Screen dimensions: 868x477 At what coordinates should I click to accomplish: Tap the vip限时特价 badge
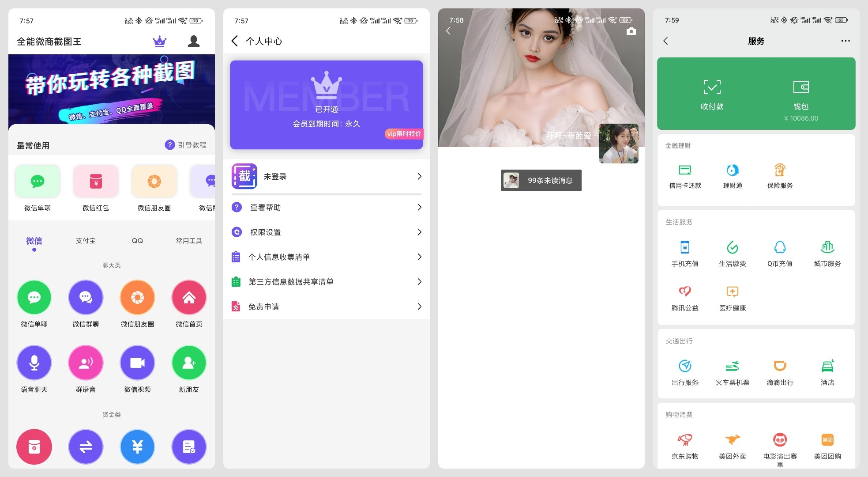(x=404, y=134)
